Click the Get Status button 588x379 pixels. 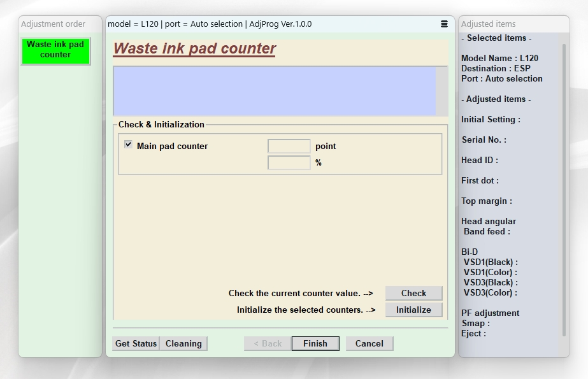(x=136, y=343)
